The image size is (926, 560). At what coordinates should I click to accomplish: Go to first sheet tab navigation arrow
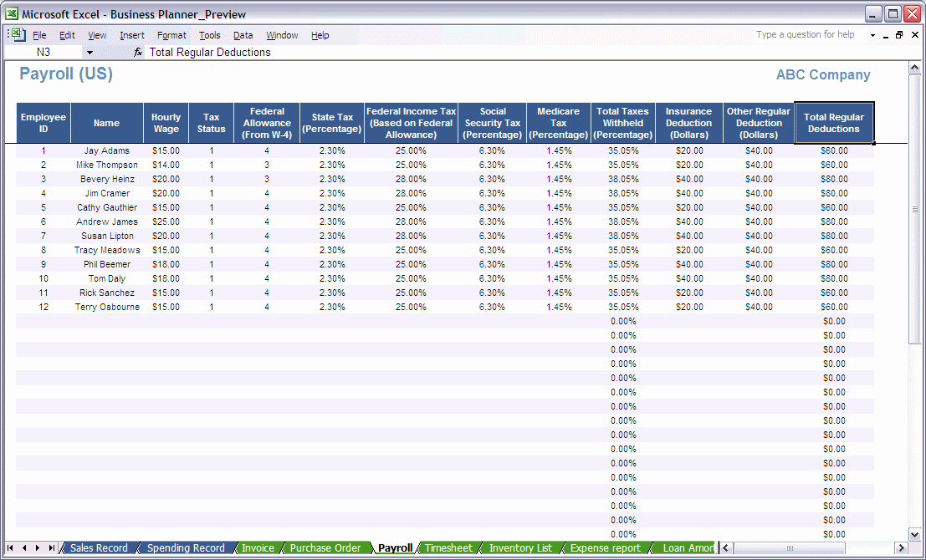coord(10,547)
